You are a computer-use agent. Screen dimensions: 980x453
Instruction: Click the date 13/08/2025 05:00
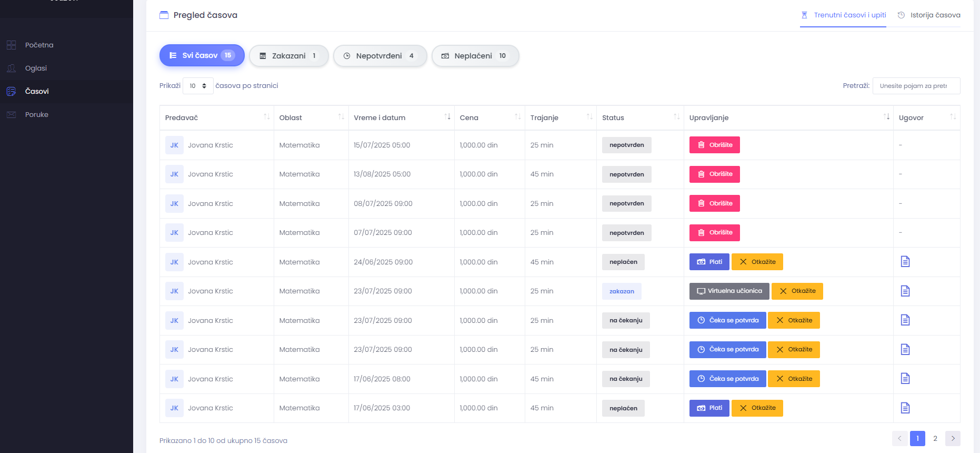[x=382, y=174]
